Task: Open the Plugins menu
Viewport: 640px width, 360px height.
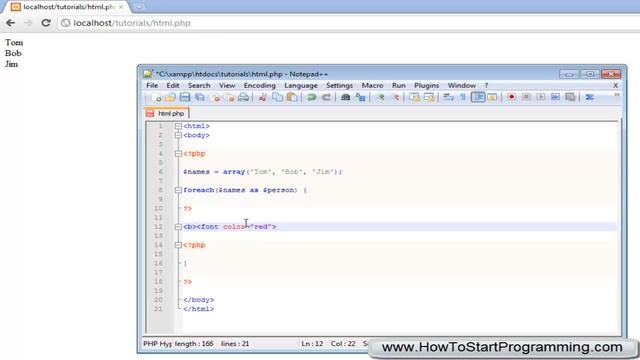Action: click(x=427, y=85)
